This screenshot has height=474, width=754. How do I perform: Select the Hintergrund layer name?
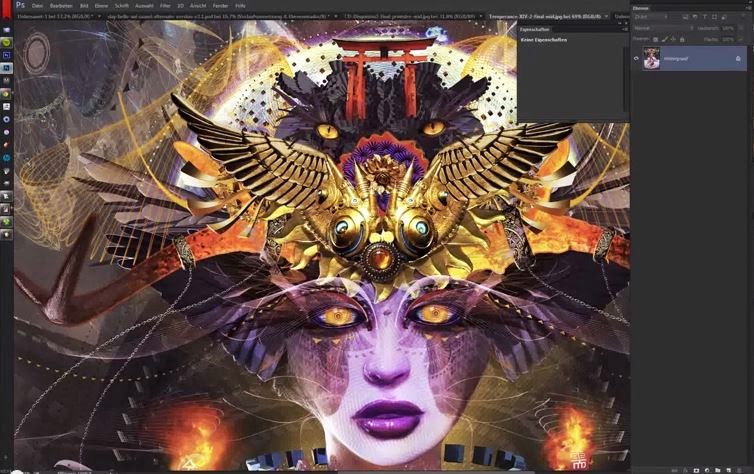(676, 59)
